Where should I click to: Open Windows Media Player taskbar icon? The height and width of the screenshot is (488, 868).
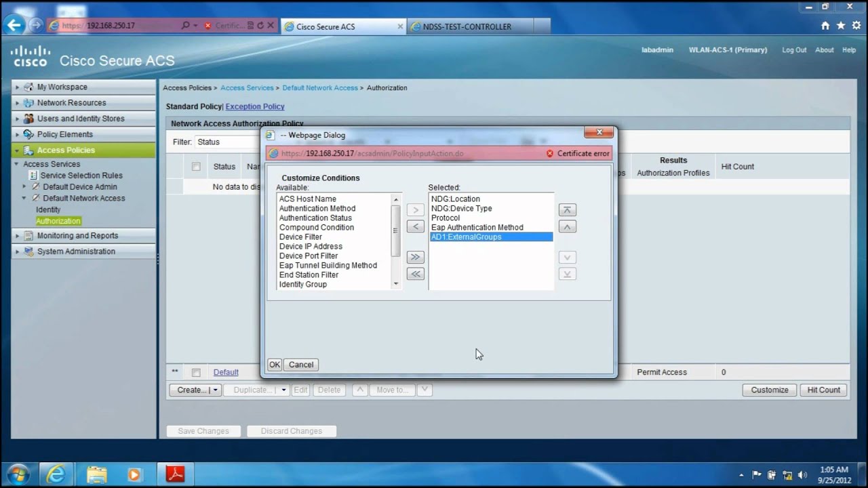point(135,474)
